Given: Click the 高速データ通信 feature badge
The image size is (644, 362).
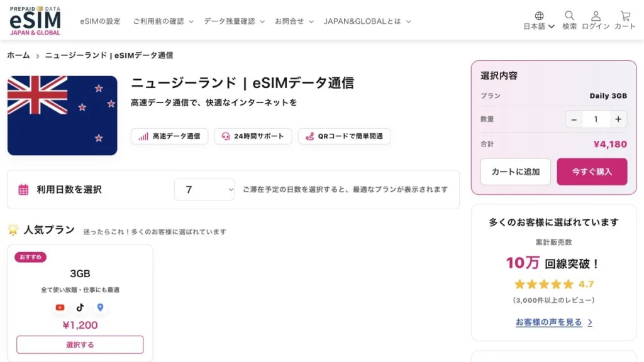Looking at the screenshot, I should [169, 136].
